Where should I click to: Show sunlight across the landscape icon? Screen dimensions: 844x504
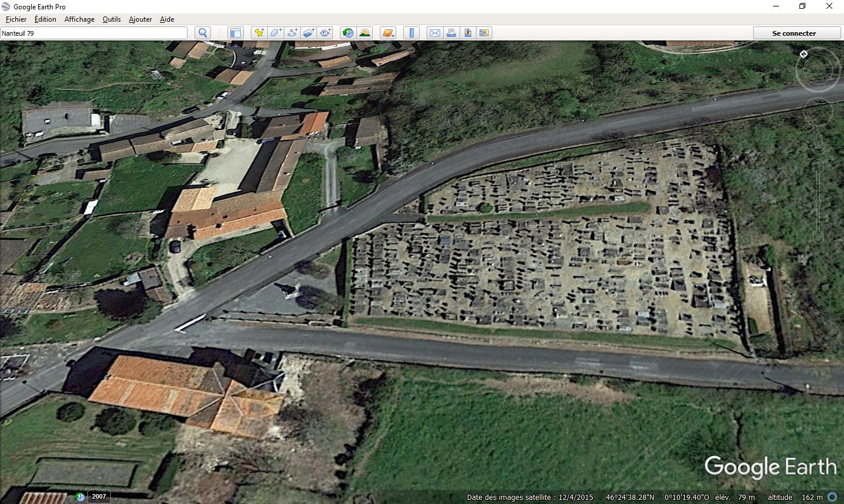tap(365, 33)
